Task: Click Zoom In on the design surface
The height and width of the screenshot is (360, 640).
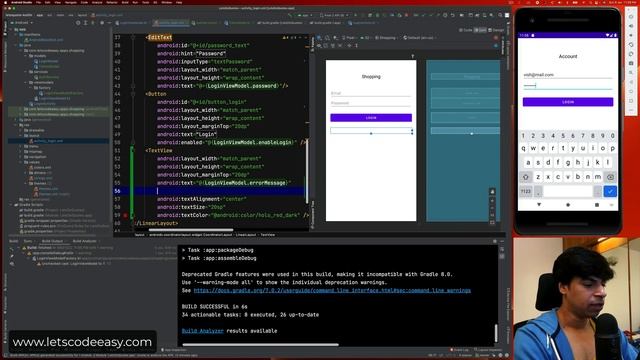Action: [492, 200]
